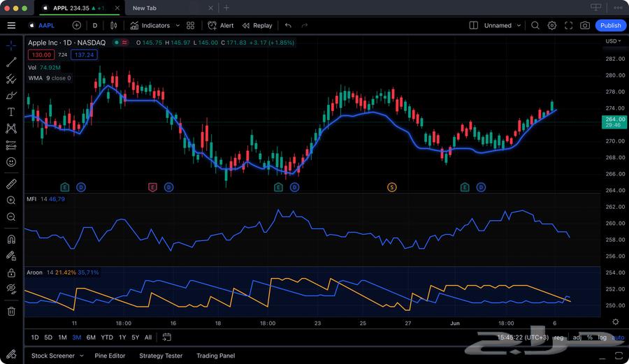Image resolution: width=629 pixels, height=364 pixels.
Task: Start bar Replay mode
Action: tap(257, 25)
